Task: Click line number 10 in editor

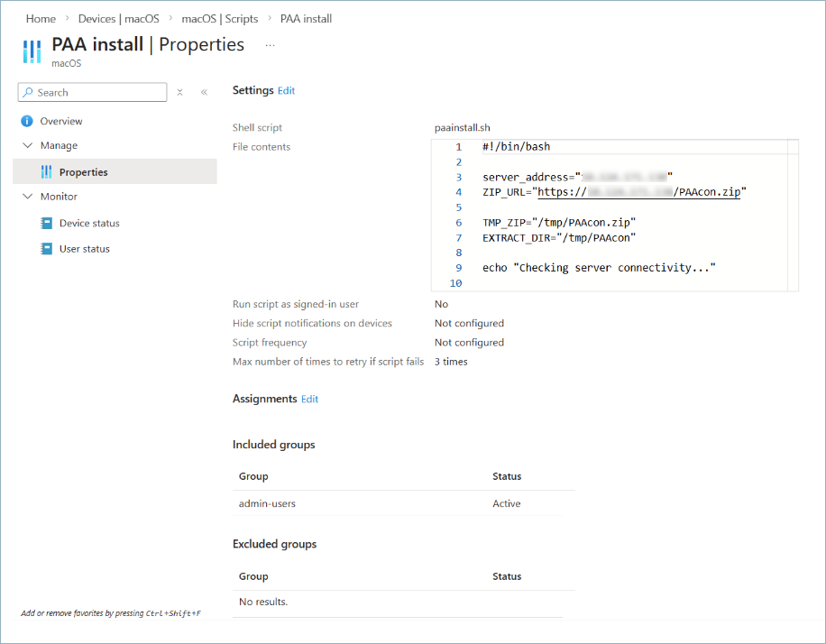Action: 455,283
